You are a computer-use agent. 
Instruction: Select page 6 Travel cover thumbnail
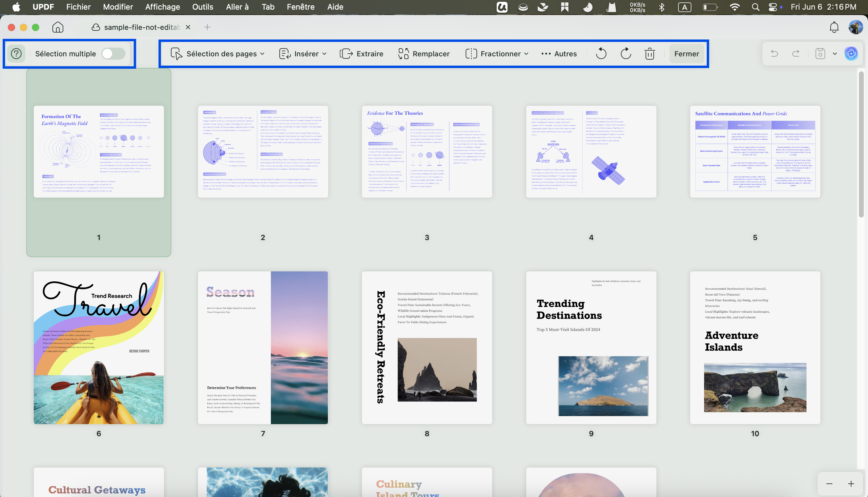tap(99, 348)
